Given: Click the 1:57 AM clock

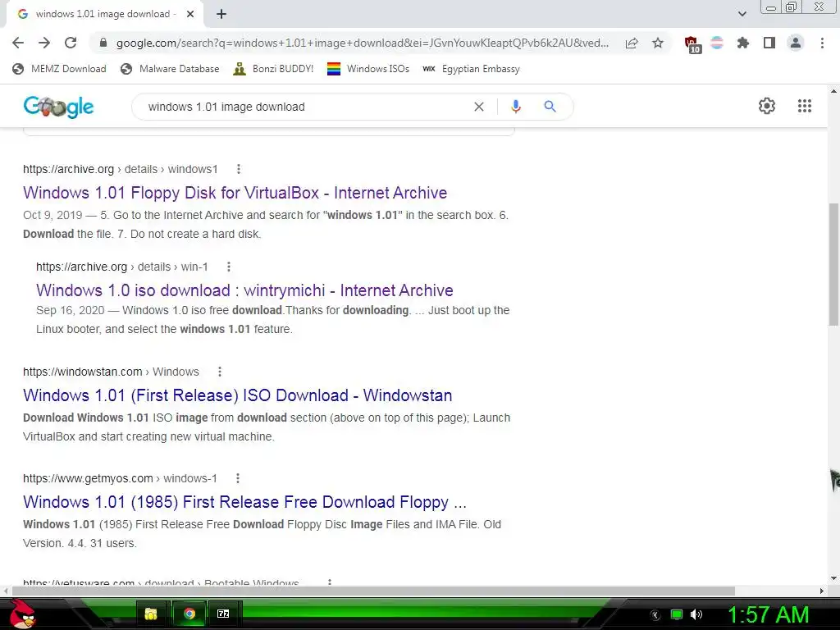Looking at the screenshot, I should [x=768, y=614].
